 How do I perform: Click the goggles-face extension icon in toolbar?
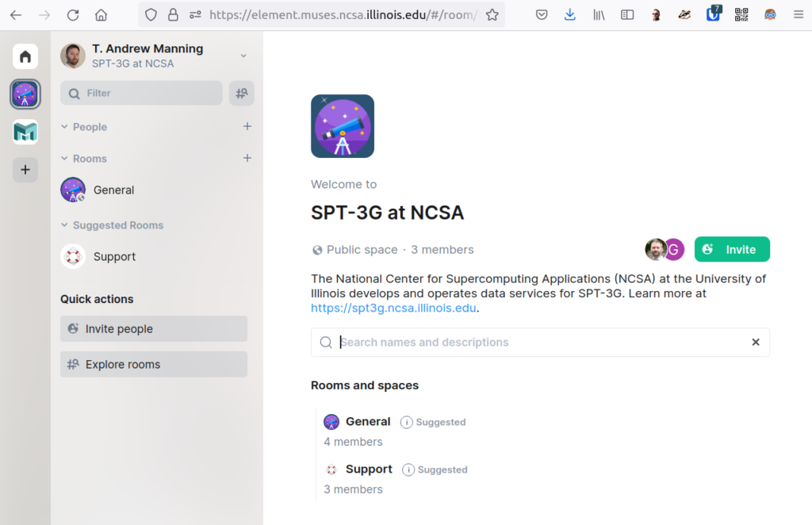pos(769,15)
